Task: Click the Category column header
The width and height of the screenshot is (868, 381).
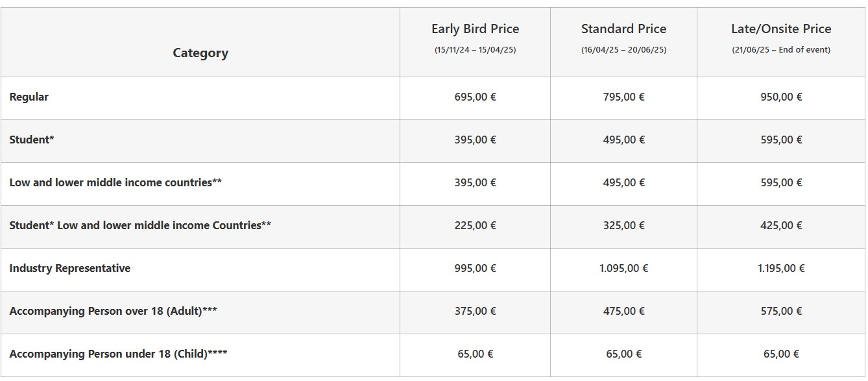Action: (x=200, y=53)
